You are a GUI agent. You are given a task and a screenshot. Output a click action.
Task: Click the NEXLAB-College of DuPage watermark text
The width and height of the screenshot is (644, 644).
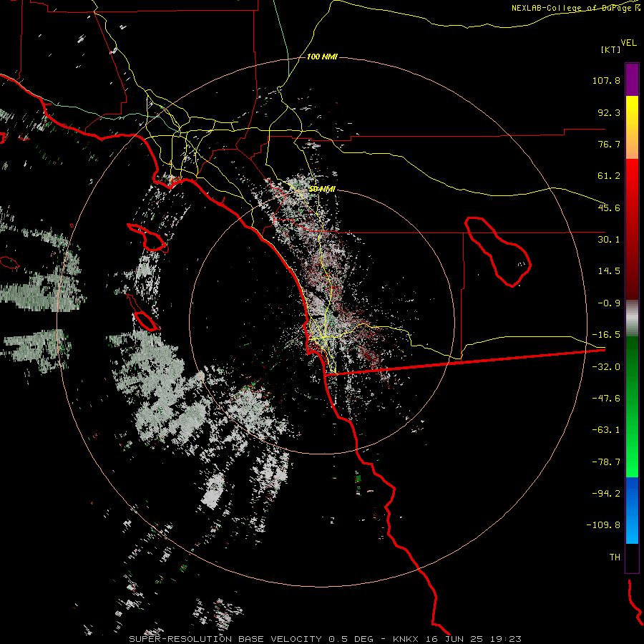575,8
